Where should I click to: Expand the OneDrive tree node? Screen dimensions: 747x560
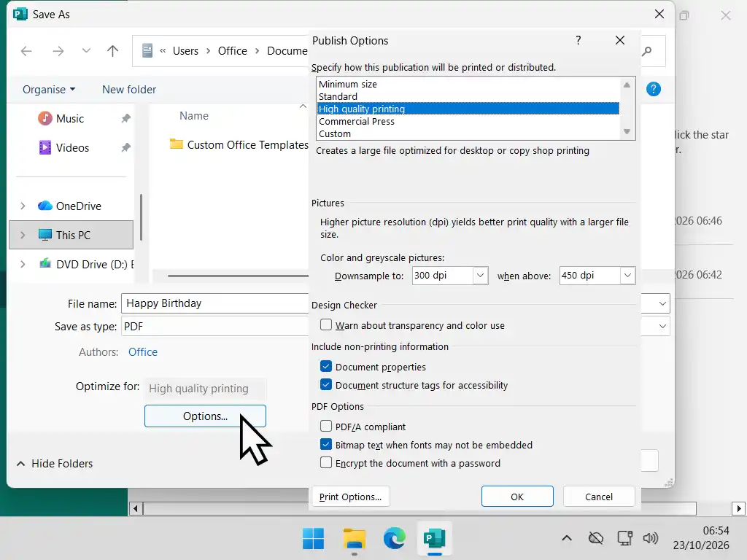click(23, 206)
